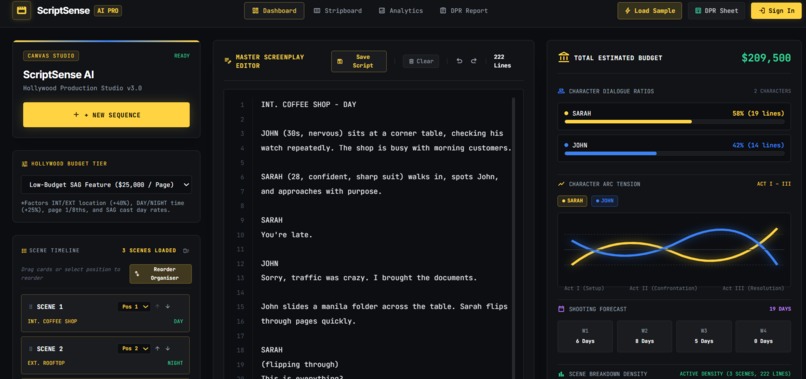Click the Master Screenplay Editor pencil icon
Viewport: 806px width, 379px height.
(228, 61)
